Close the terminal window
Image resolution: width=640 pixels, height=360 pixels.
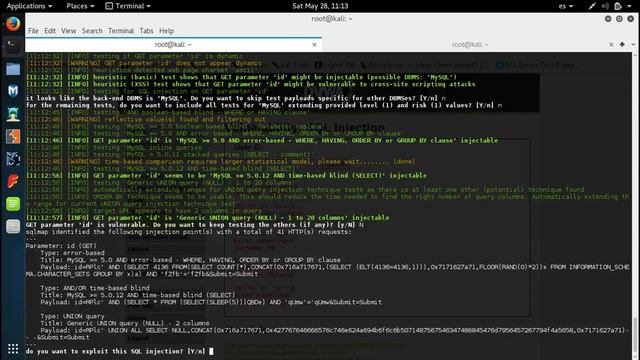(x=631, y=19)
